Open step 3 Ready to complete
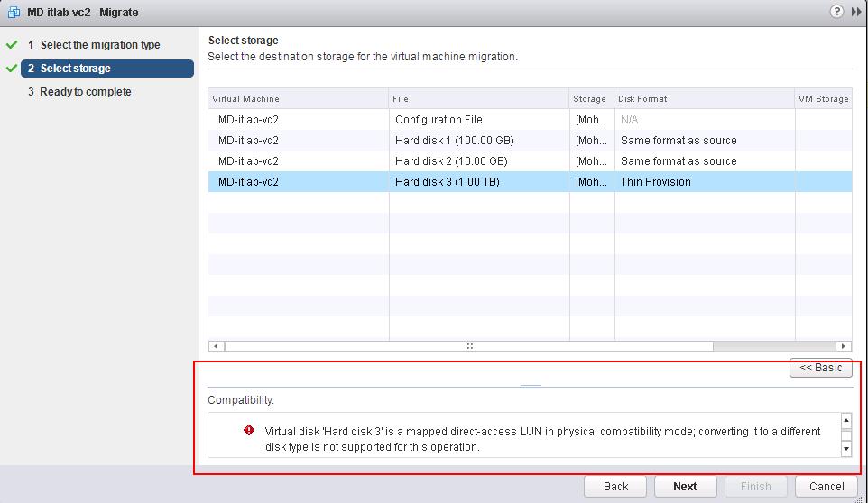 [x=79, y=92]
